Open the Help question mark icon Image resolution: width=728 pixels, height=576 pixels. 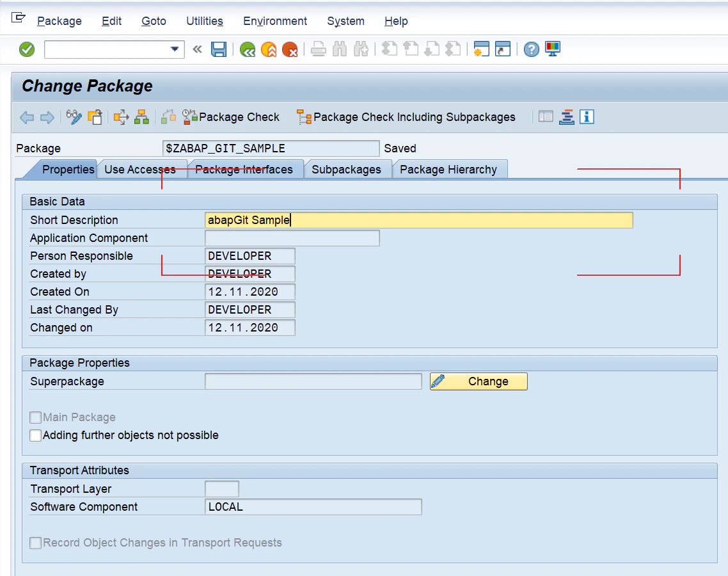coord(531,49)
